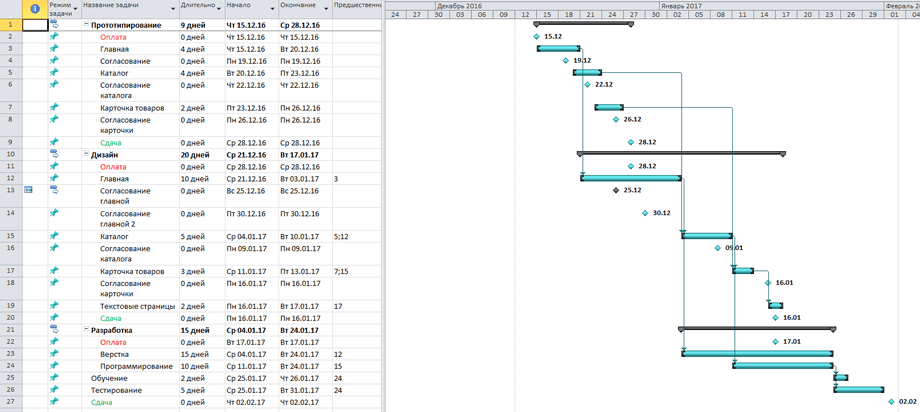920x412 pixels.
Task: Click the 19.12 milestone diamond on chart
Action: (x=566, y=60)
